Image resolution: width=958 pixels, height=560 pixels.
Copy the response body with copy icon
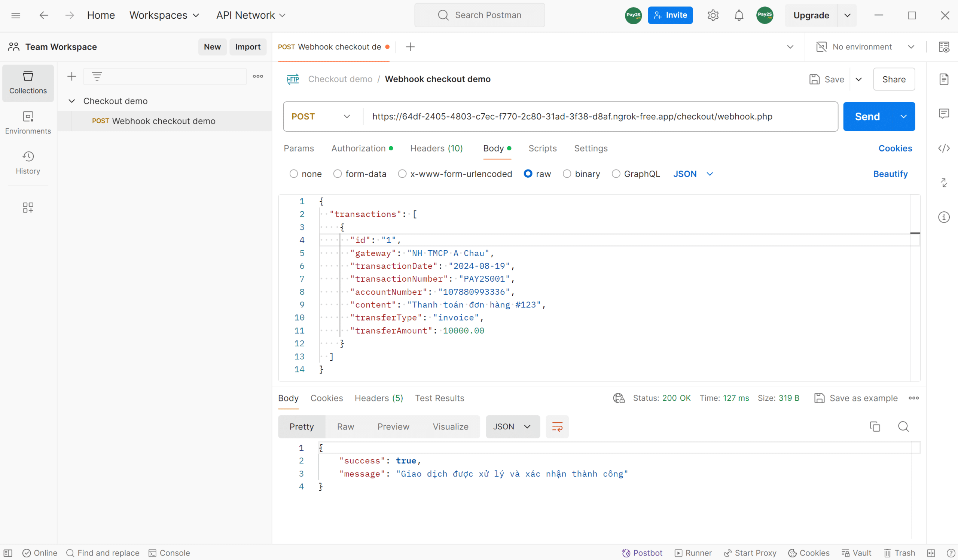[875, 426]
